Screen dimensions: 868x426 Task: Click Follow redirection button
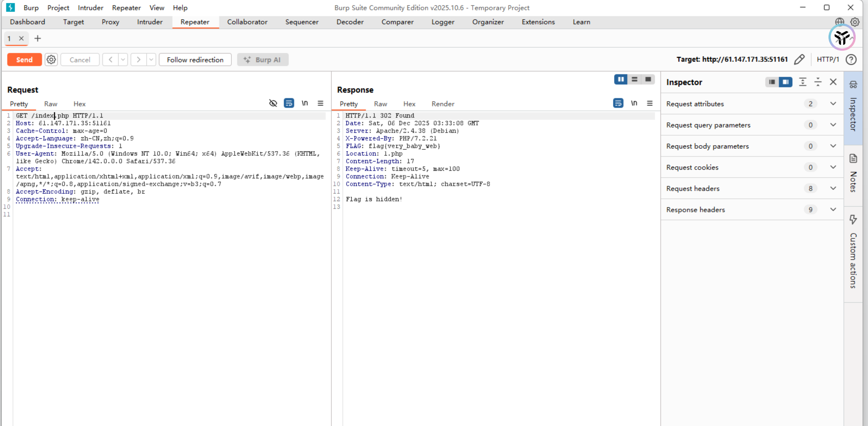[195, 60]
